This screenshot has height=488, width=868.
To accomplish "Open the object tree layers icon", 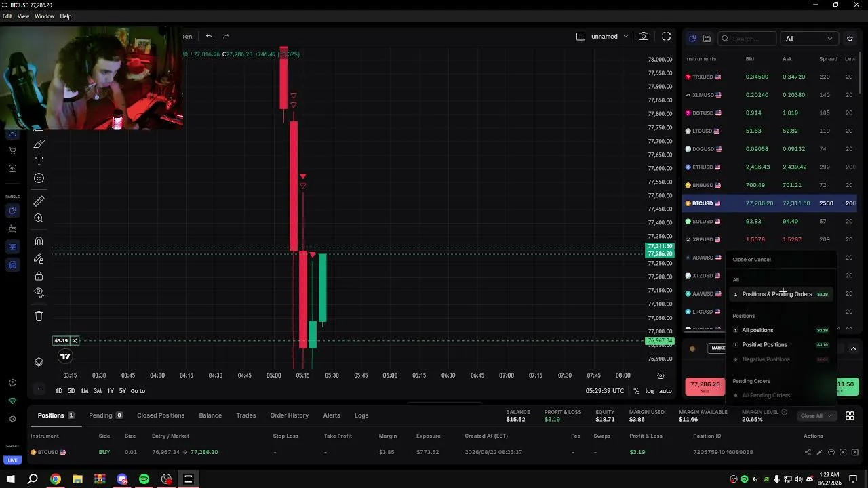I will click(x=39, y=362).
